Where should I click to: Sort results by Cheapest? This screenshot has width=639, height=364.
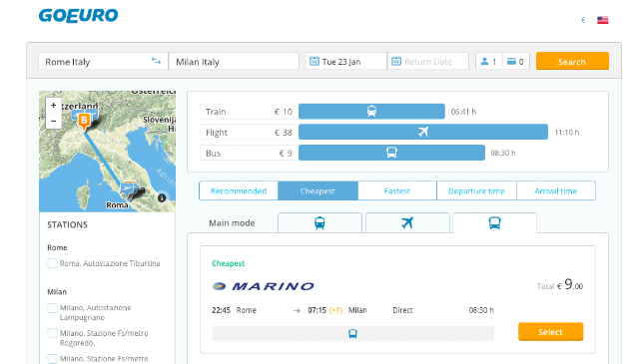(318, 190)
